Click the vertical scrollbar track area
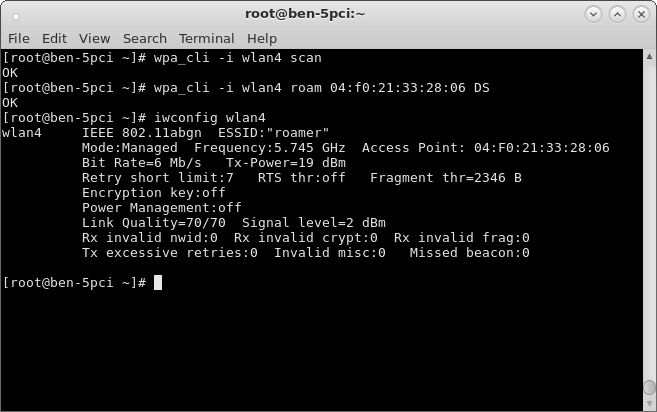Screen dimensions: 657x412 (x=649, y=218)
